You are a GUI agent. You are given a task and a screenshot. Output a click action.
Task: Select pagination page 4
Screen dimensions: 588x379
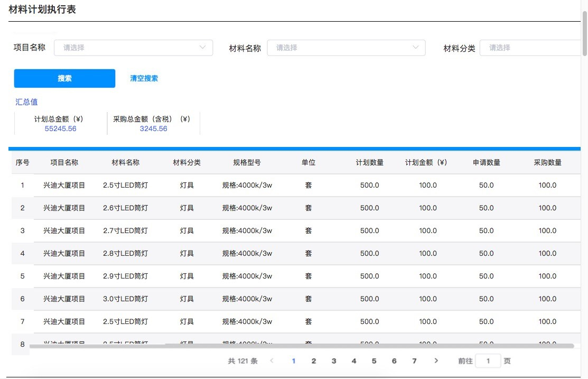[354, 361]
